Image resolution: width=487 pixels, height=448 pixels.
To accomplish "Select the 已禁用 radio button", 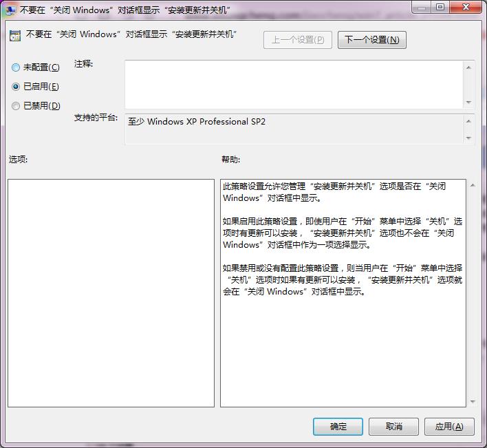I will click(16, 106).
